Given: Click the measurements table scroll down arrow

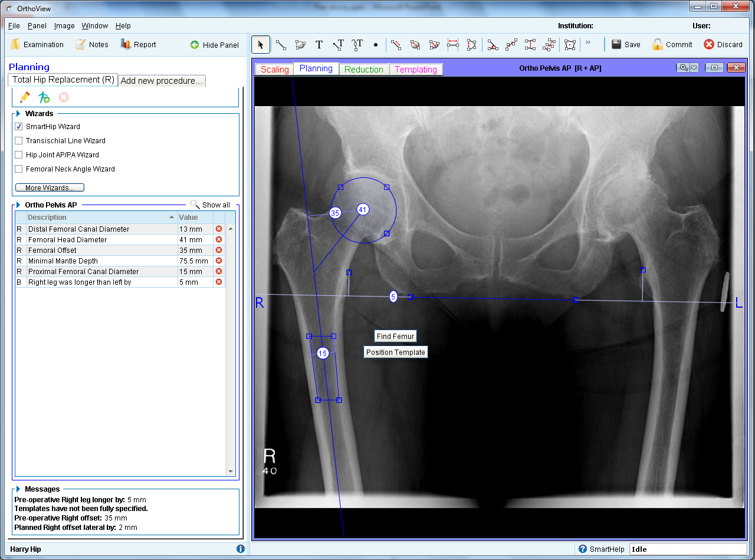Looking at the screenshot, I should click(x=231, y=472).
